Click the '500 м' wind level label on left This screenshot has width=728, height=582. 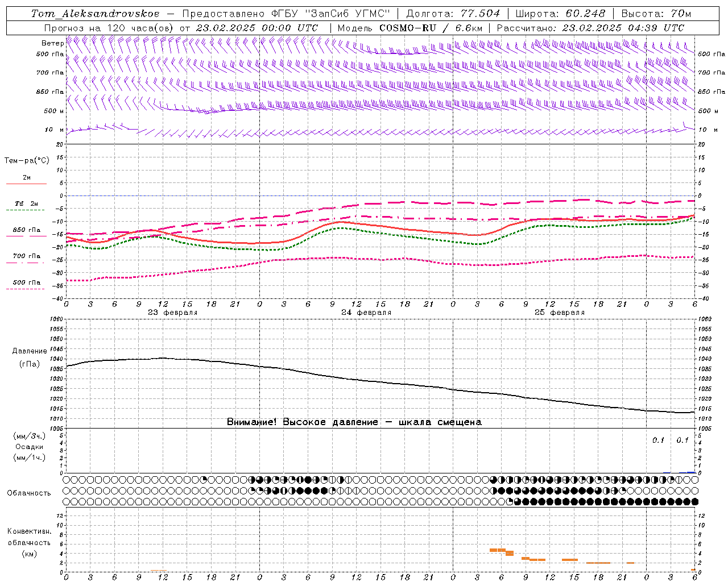tap(53, 111)
